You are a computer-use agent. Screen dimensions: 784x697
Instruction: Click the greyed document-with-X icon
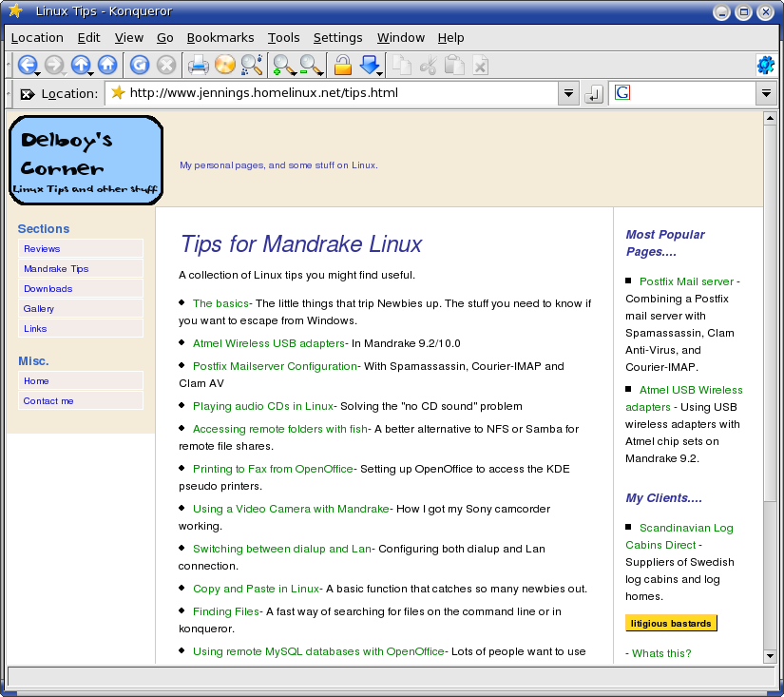481,65
